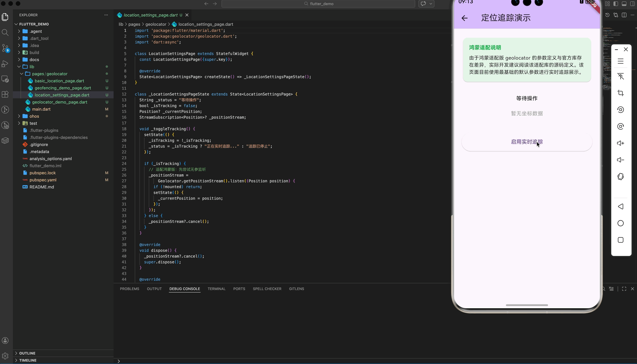Image resolution: width=637 pixels, height=364 pixels.
Task: Open the Extensions view icon
Action: [x=5, y=95]
